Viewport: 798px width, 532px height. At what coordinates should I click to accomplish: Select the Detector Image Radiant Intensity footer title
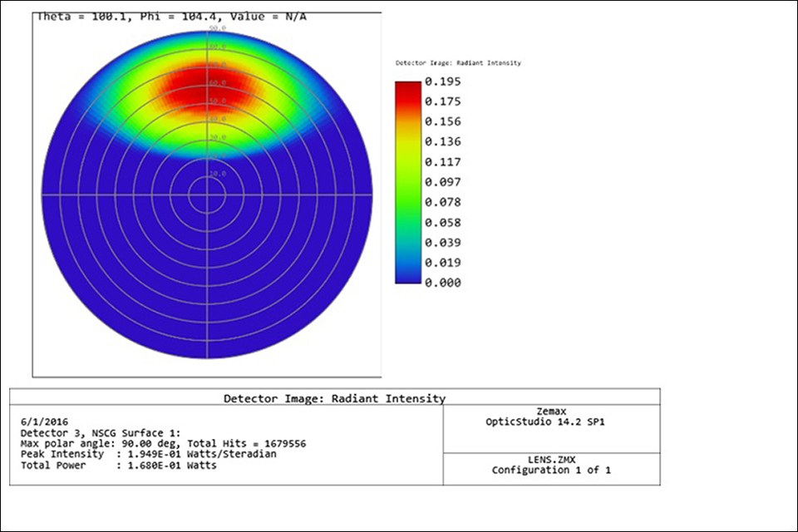click(335, 398)
